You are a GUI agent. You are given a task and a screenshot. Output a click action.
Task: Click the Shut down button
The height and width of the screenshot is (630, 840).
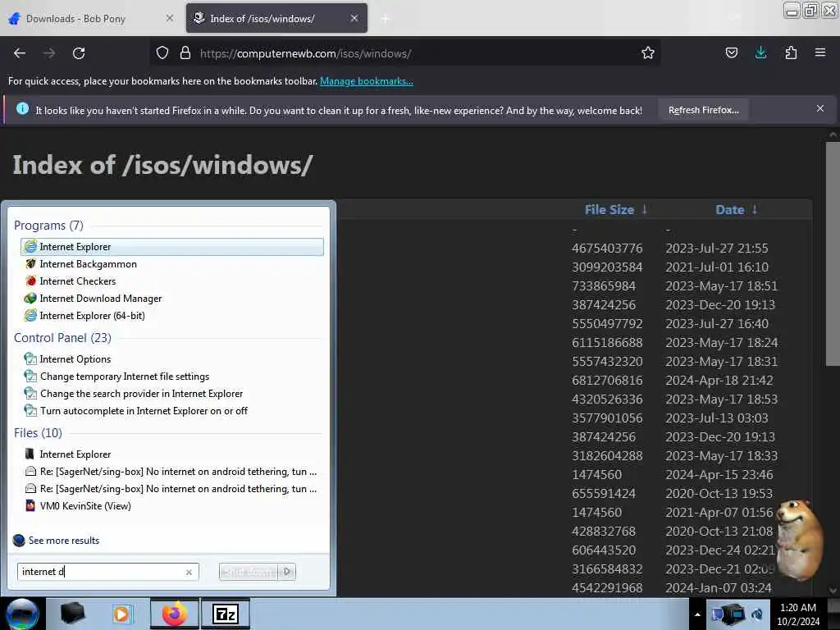click(x=249, y=572)
